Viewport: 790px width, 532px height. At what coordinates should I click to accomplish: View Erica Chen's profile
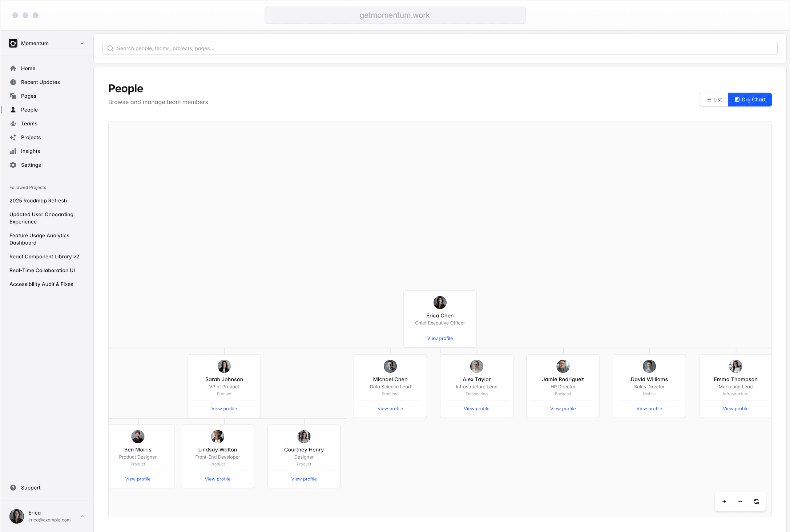440,338
